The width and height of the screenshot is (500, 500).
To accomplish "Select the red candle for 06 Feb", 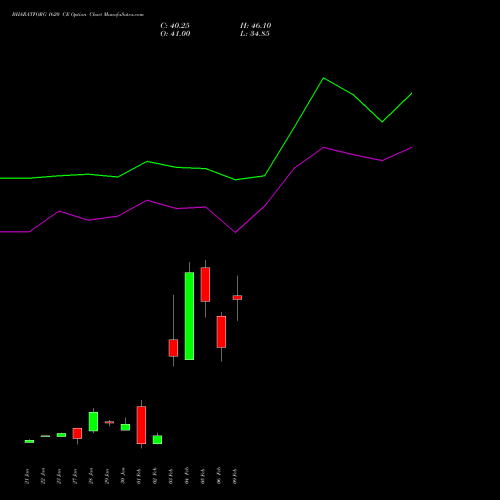I will [x=221, y=332].
